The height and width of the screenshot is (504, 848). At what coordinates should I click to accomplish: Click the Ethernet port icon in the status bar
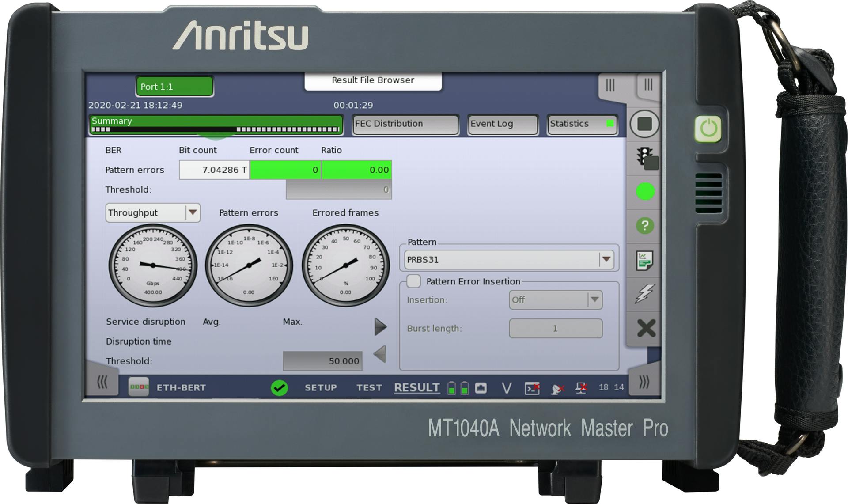pyautogui.click(x=482, y=387)
